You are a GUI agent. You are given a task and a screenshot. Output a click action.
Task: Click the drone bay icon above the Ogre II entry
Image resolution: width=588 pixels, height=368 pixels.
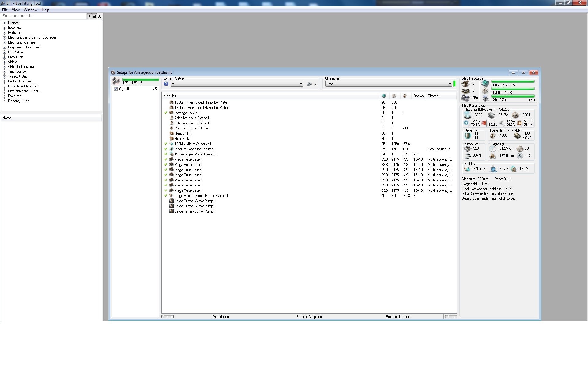[116, 81]
